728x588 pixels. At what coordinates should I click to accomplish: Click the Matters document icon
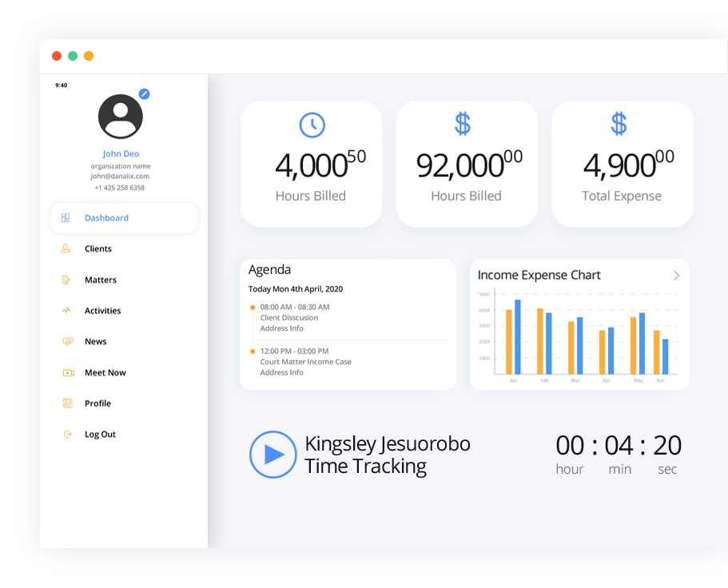coord(66,280)
